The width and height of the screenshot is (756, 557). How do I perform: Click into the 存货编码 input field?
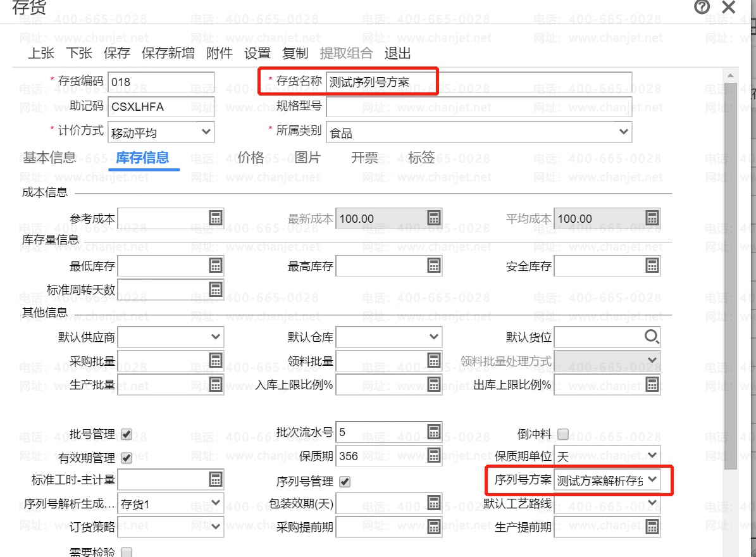pyautogui.click(x=161, y=82)
